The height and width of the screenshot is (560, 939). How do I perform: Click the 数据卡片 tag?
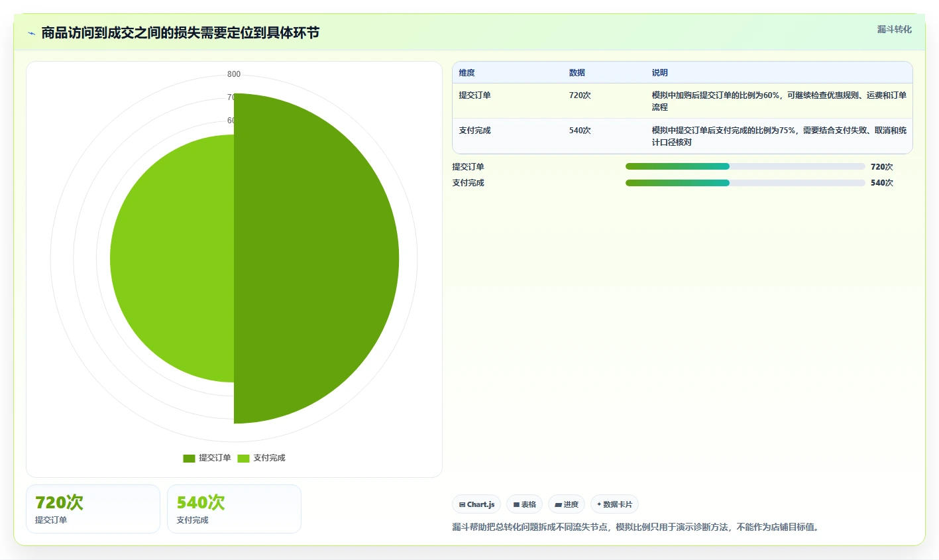614,504
